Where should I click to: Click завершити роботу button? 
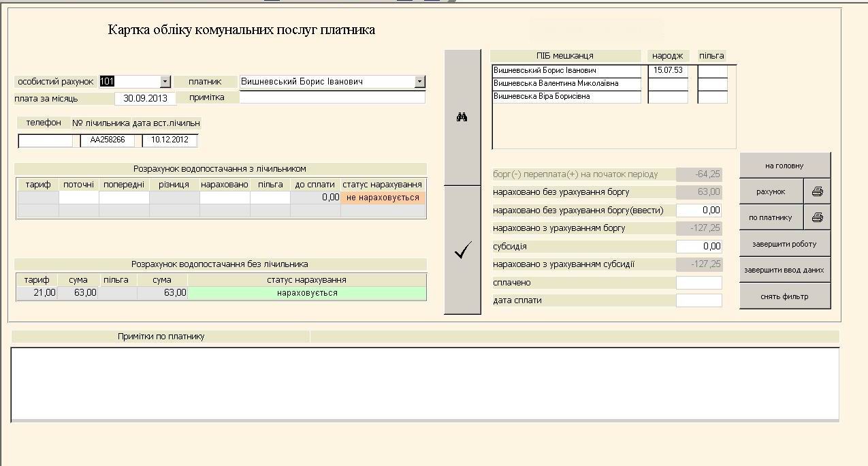(x=785, y=244)
